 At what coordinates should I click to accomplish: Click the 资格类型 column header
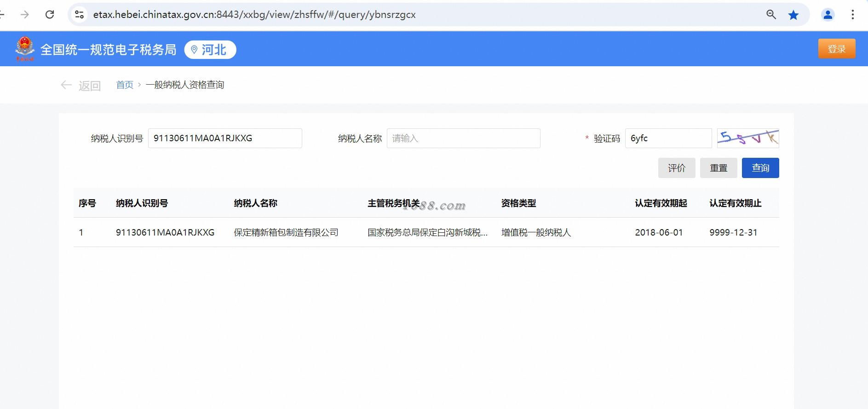[x=519, y=203]
